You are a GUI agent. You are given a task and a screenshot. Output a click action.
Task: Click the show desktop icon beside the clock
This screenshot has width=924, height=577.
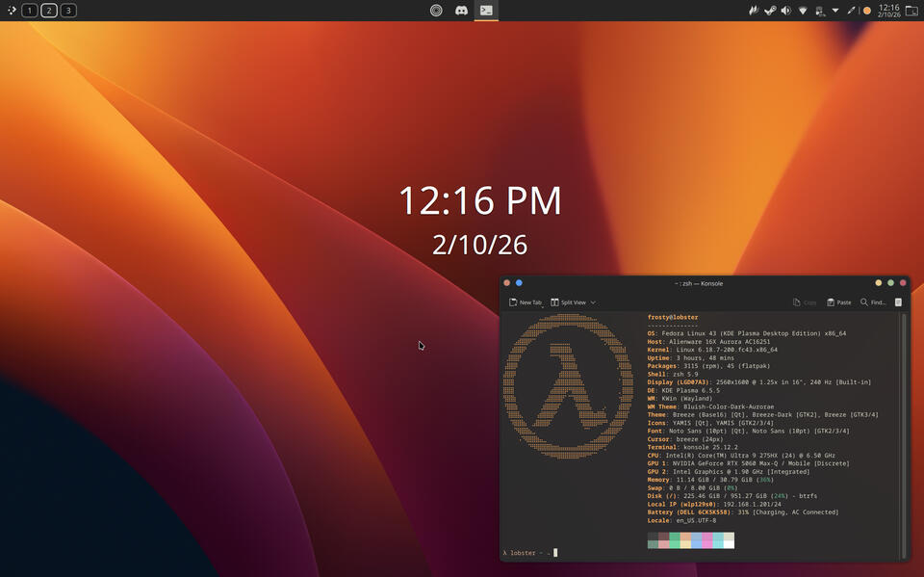[912, 11]
